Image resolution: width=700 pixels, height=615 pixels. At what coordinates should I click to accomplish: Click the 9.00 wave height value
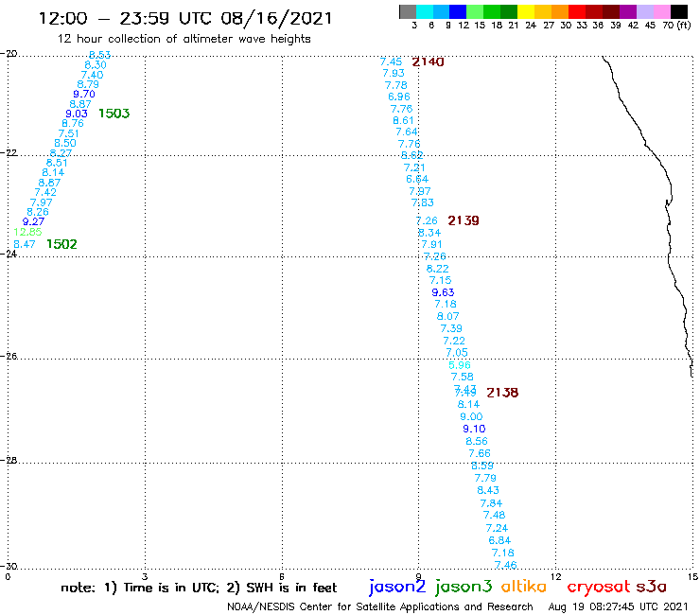471,416
